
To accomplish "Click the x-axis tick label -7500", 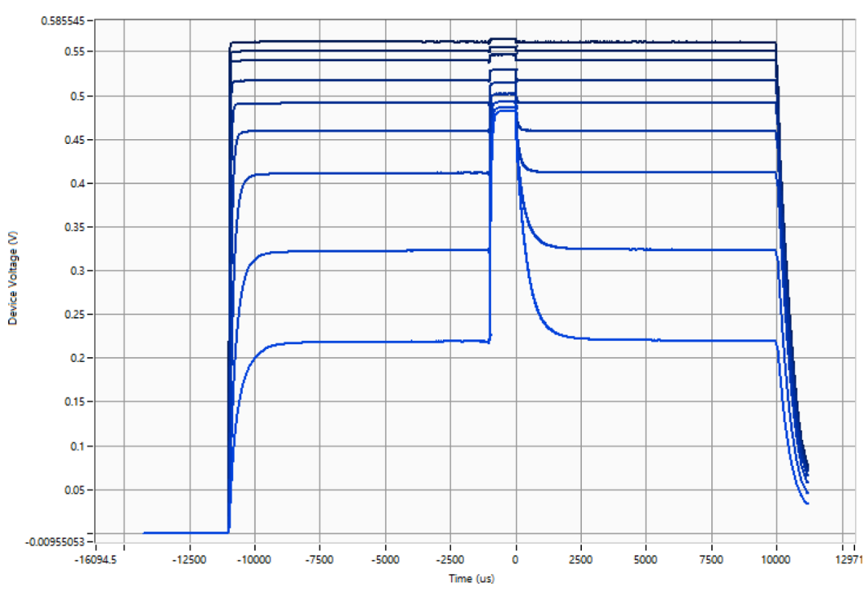I will point(320,560).
